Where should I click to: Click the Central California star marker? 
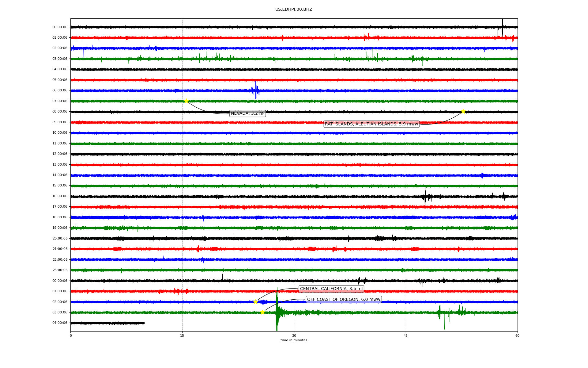[255, 302]
